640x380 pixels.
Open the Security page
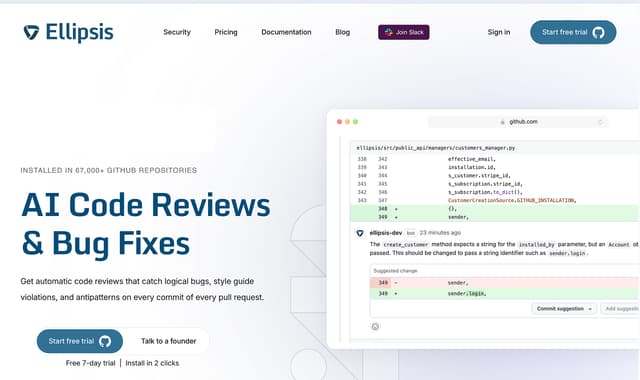(x=177, y=32)
